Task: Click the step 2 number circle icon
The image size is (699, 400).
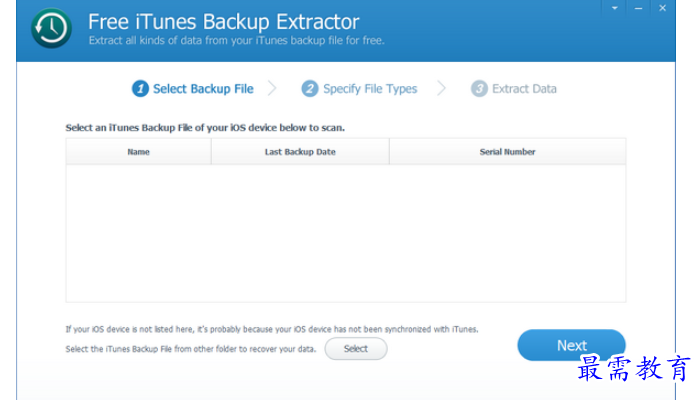Action: coord(310,88)
